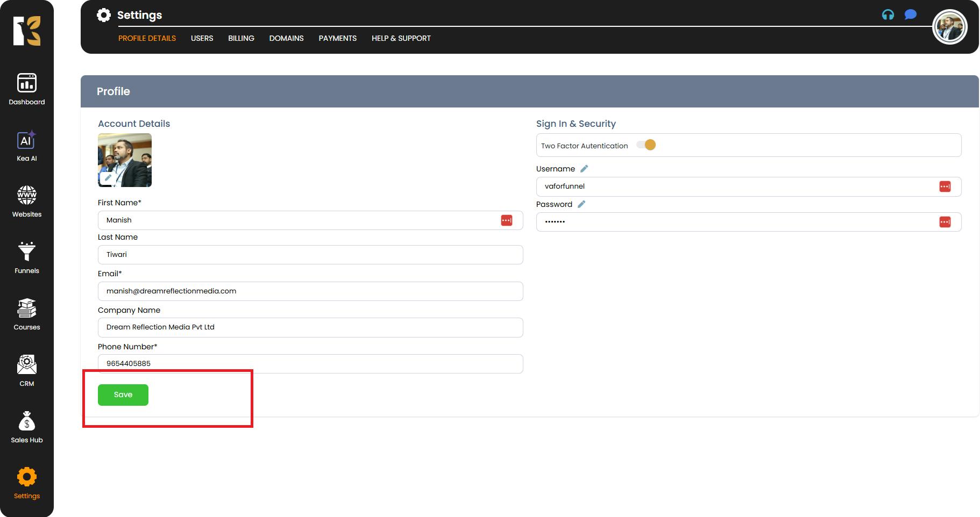
Task: Edit profile photo via pencil overlay
Action: (x=108, y=178)
